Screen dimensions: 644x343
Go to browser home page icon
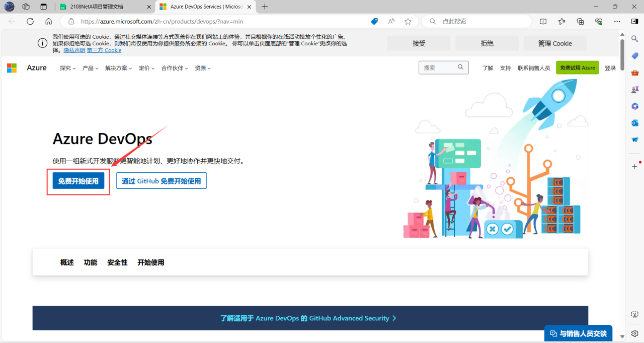48,21
